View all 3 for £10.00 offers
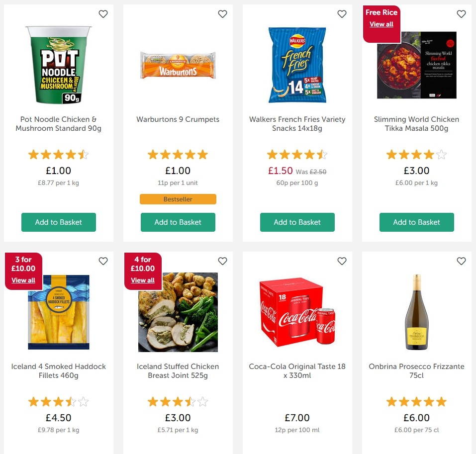The image size is (476, 454). [x=23, y=280]
